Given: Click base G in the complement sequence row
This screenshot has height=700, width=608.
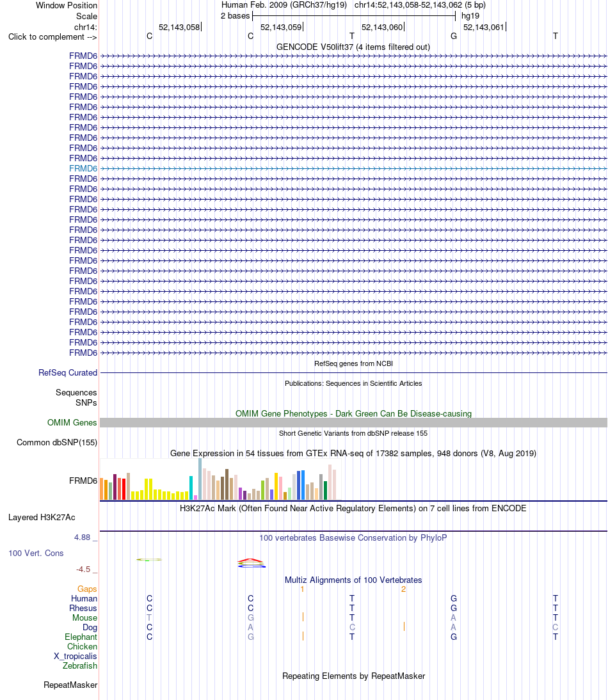Looking at the screenshot, I should tap(454, 36).
